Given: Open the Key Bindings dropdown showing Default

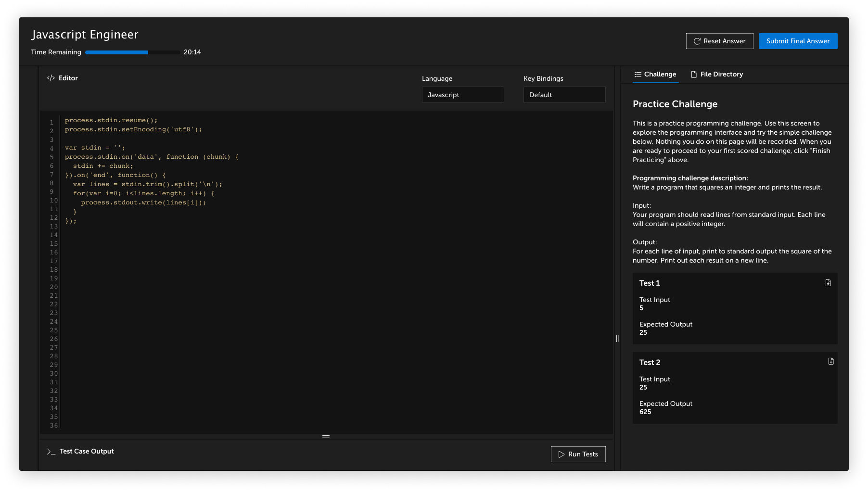Looking at the screenshot, I should (564, 95).
